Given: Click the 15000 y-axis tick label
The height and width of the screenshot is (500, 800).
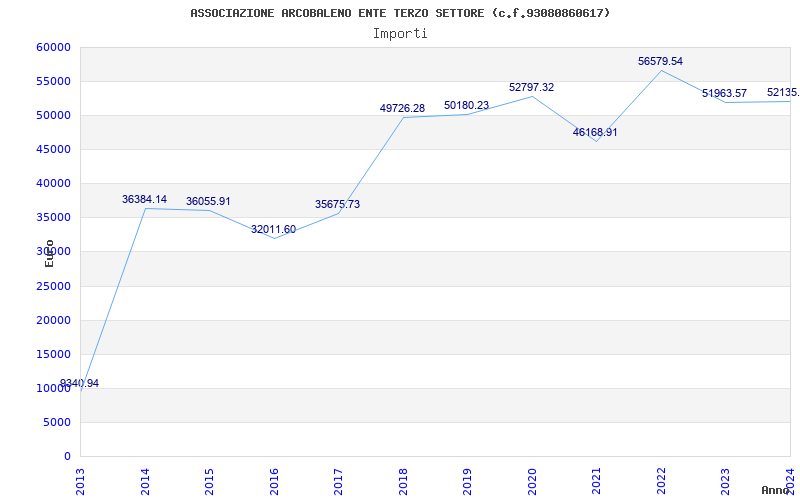Looking at the screenshot, I should tap(54, 355).
